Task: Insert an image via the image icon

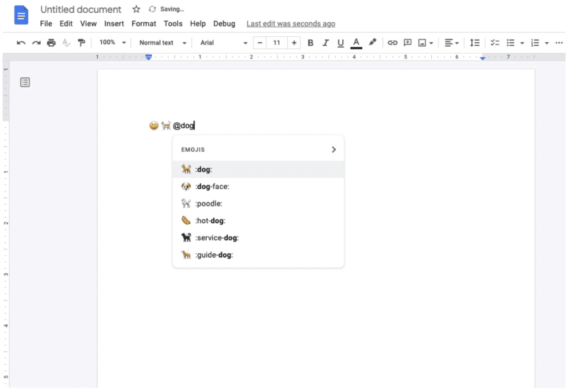Action: click(x=423, y=42)
